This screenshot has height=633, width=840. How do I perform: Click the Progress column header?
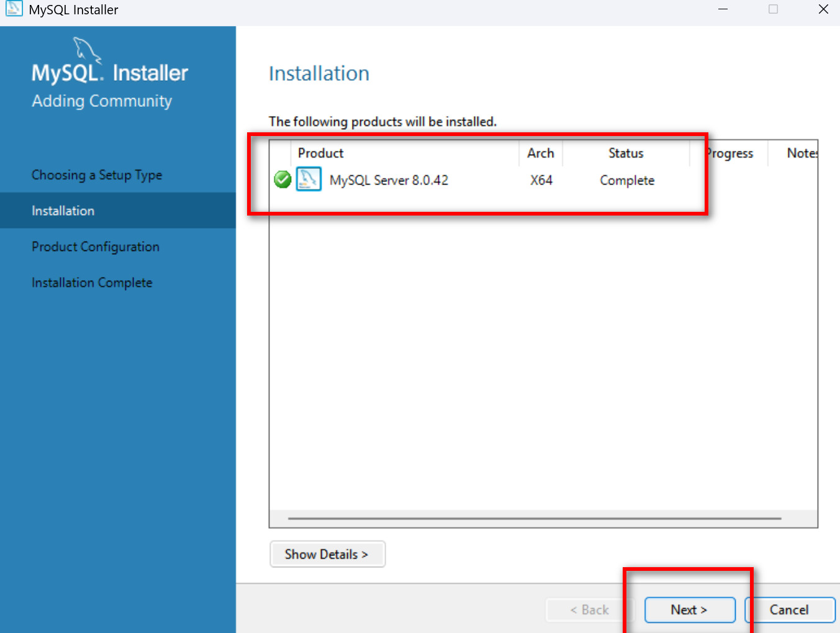coord(731,153)
